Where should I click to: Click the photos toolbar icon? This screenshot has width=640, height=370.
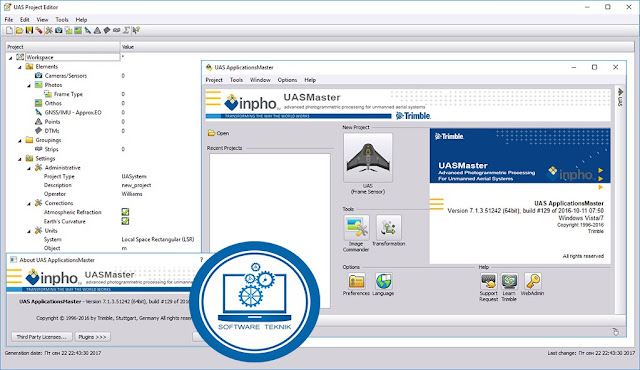pos(68,30)
